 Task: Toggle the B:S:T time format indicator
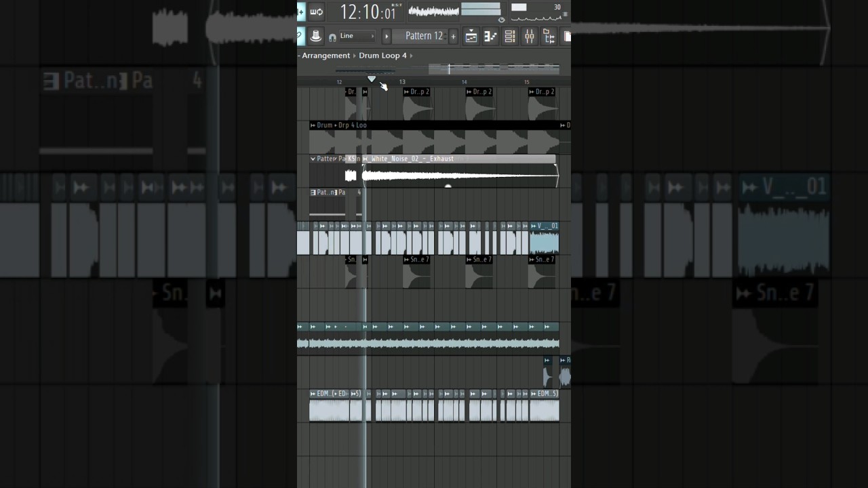tap(397, 5)
